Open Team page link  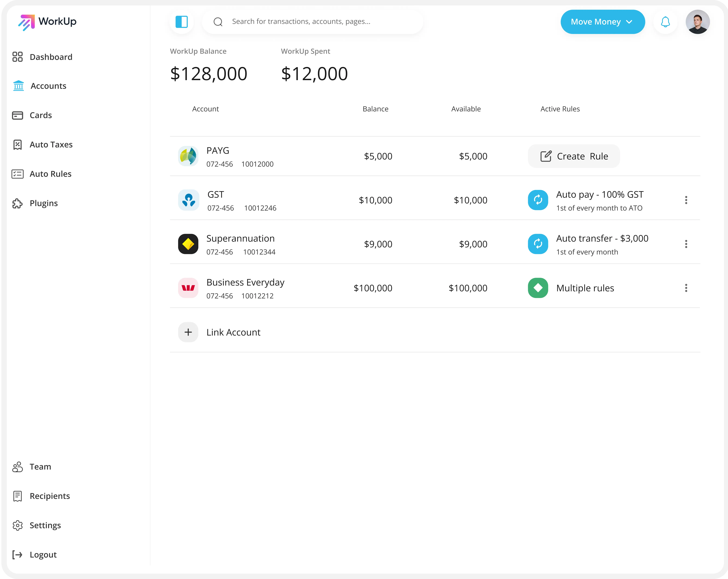pyautogui.click(x=41, y=467)
